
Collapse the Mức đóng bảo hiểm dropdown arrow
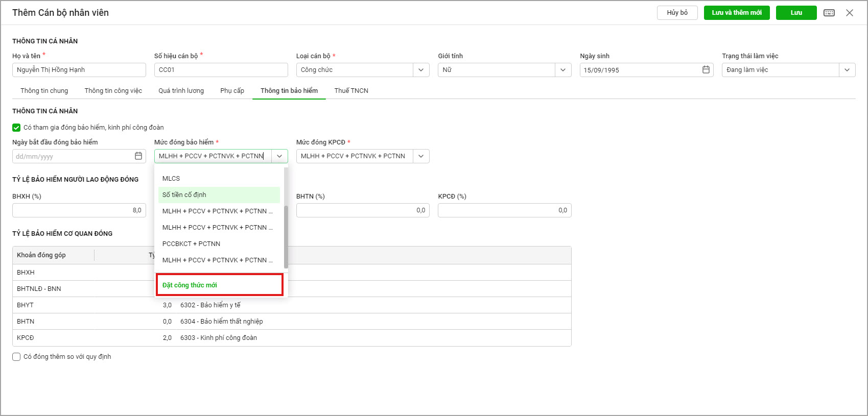pos(279,156)
